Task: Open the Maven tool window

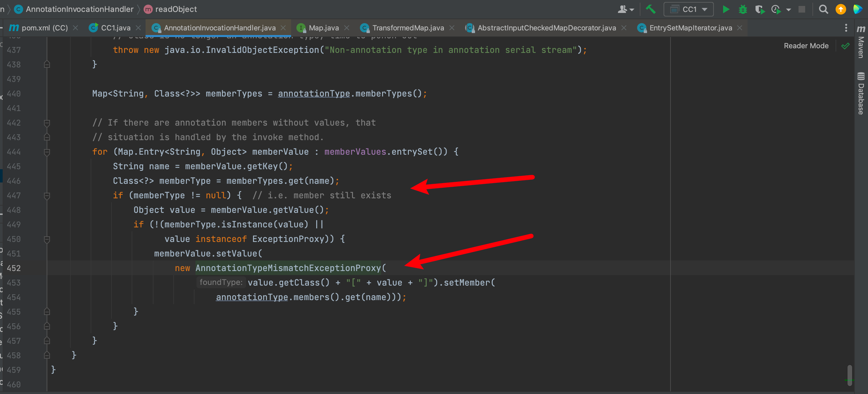Action: coord(861,42)
